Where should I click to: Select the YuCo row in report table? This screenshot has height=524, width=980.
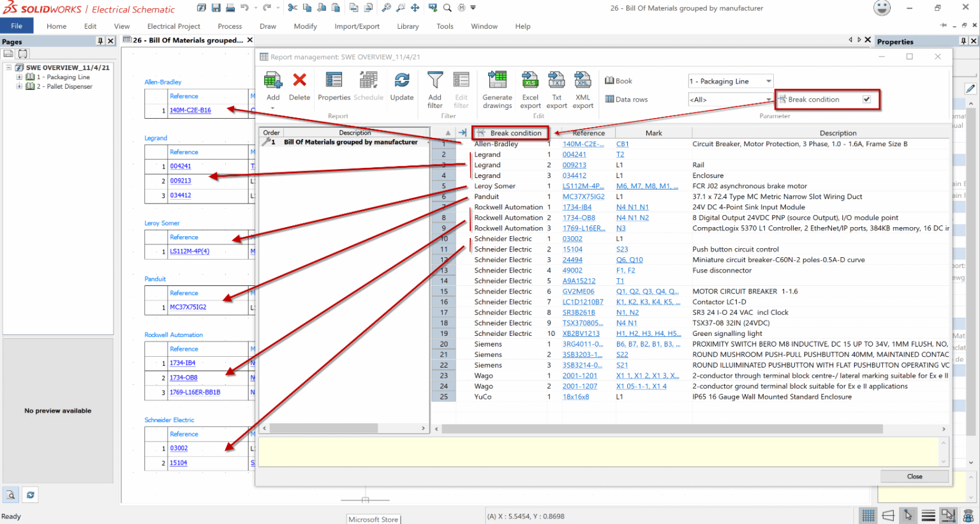coord(690,397)
